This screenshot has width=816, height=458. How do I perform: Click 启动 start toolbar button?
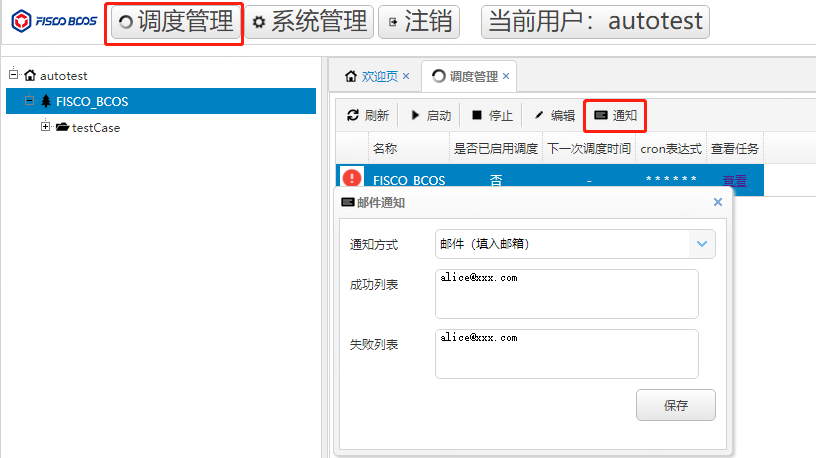point(430,115)
